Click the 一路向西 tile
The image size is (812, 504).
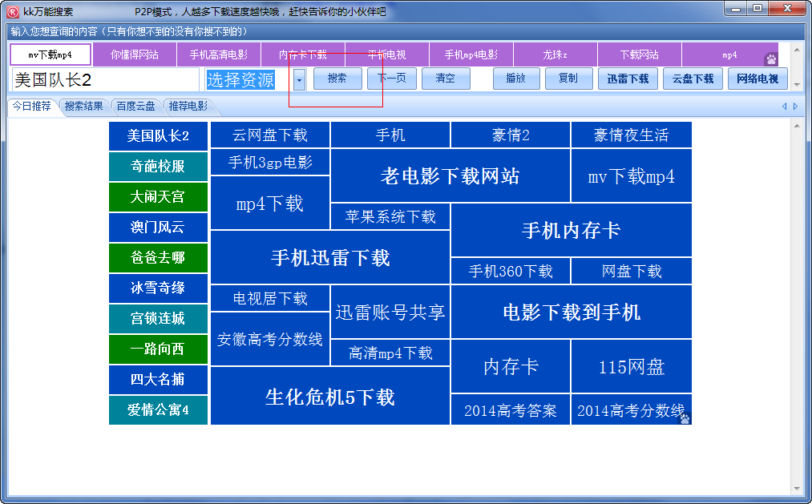158,349
